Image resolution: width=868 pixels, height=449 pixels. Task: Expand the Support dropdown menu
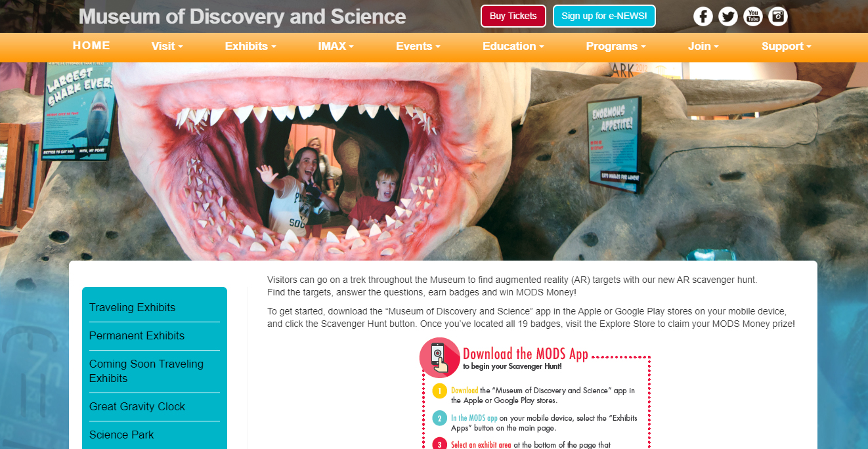(786, 46)
